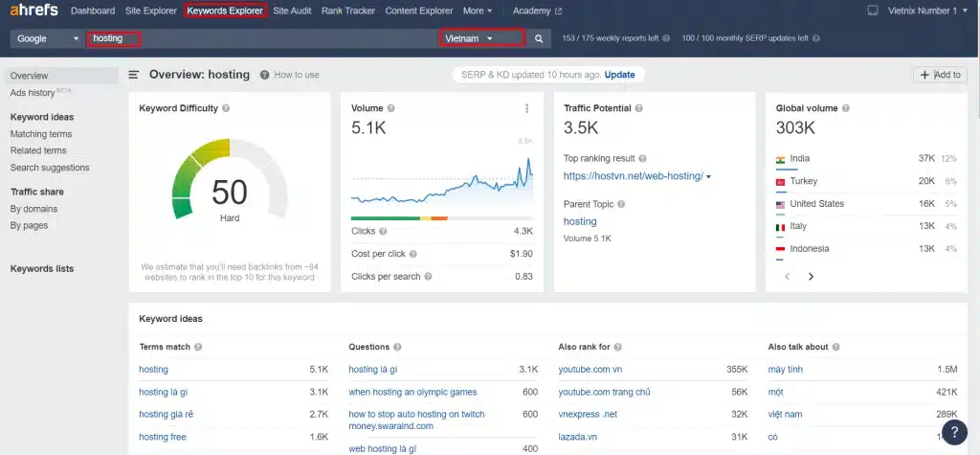Click the ahrefs logo
The image size is (980, 455).
click(x=34, y=11)
